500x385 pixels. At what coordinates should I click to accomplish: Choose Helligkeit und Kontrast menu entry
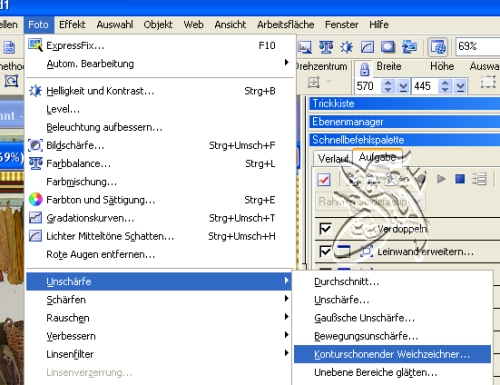160,91
